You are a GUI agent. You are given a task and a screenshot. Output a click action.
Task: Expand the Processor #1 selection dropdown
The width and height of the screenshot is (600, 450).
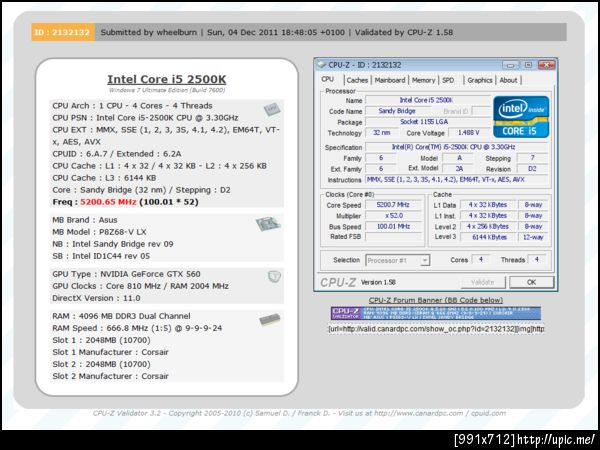click(x=424, y=261)
